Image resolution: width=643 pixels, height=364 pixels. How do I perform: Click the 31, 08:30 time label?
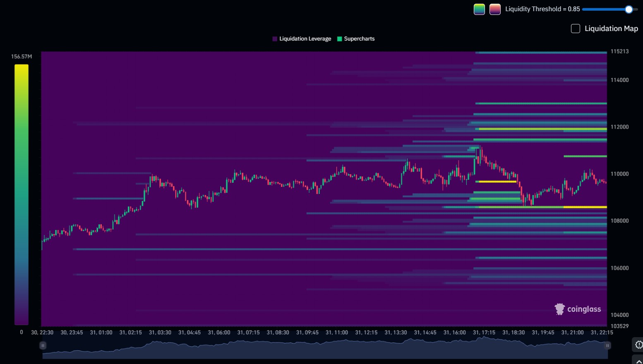278,333
